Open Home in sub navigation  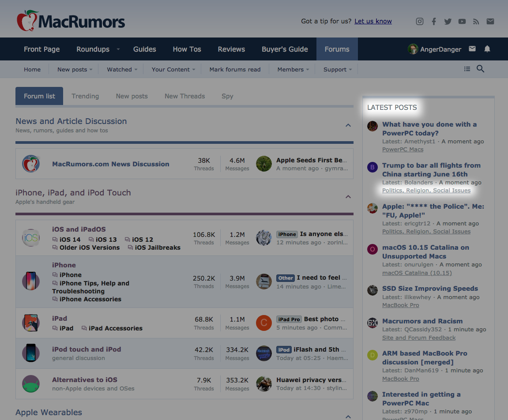point(32,70)
